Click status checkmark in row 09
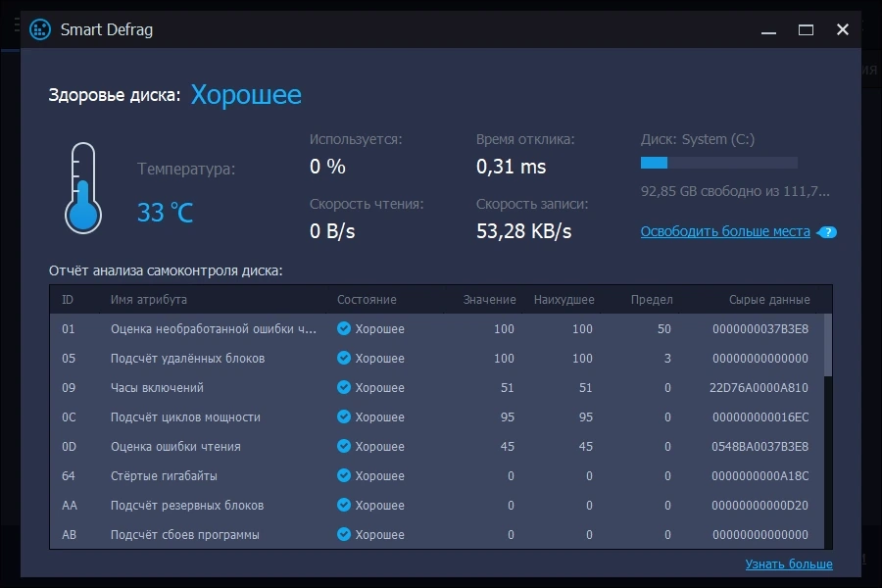 click(x=344, y=387)
